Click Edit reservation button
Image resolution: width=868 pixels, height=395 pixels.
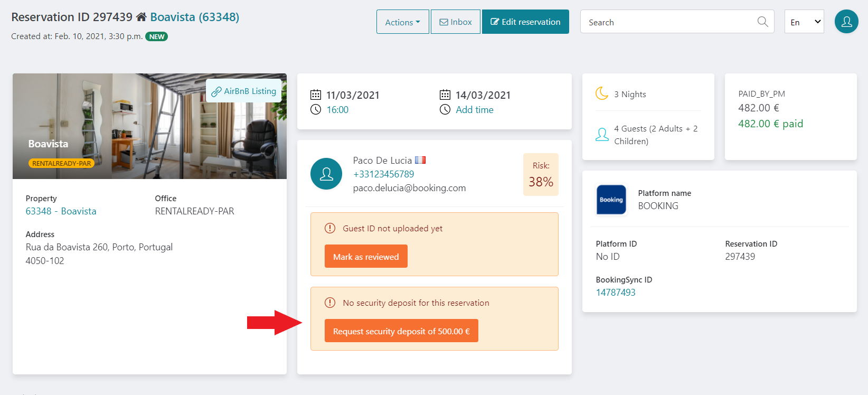[x=525, y=22]
